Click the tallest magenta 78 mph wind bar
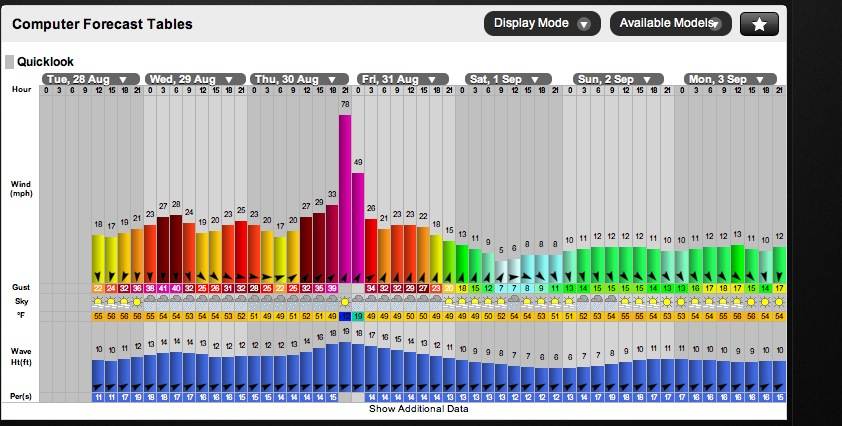Viewport: 842px width, 426px height. tap(345, 190)
